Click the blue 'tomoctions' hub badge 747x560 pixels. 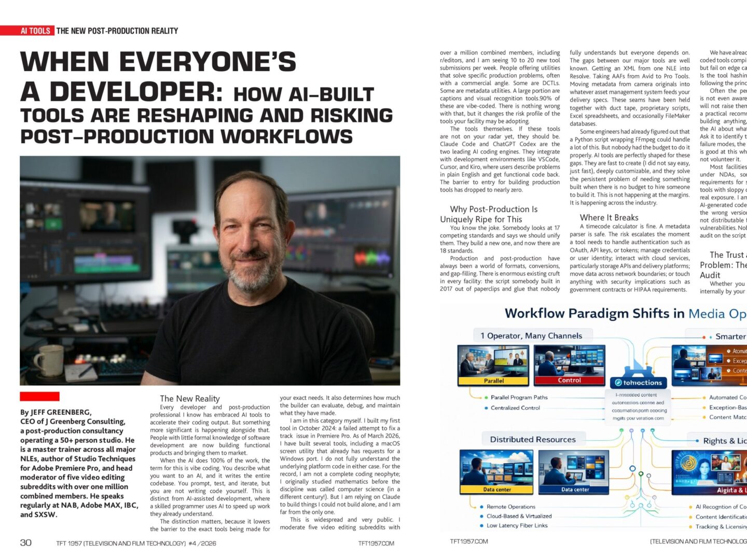click(x=639, y=383)
